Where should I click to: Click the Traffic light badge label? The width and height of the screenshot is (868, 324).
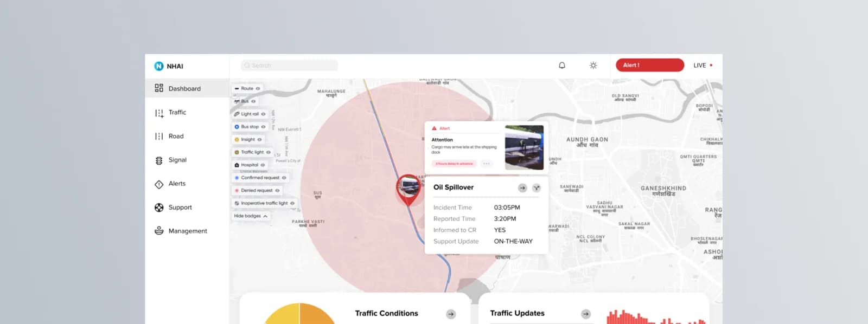click(x=252, y=152)
